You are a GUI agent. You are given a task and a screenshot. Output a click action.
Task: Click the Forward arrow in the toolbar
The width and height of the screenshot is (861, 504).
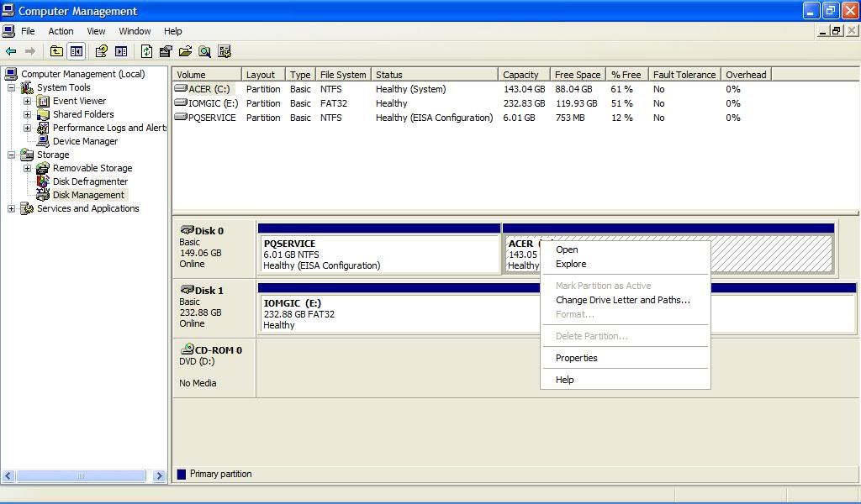coord(30,51)
